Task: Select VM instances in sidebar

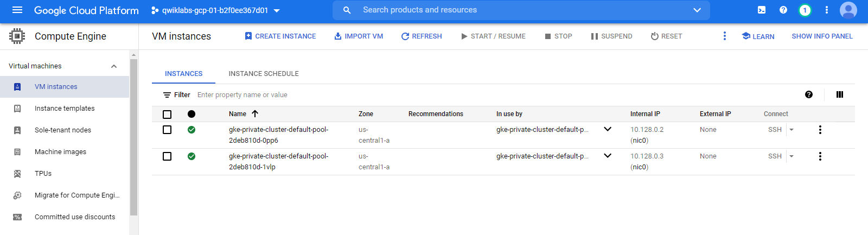Action: pyautogui.click(x=65, y=87)
